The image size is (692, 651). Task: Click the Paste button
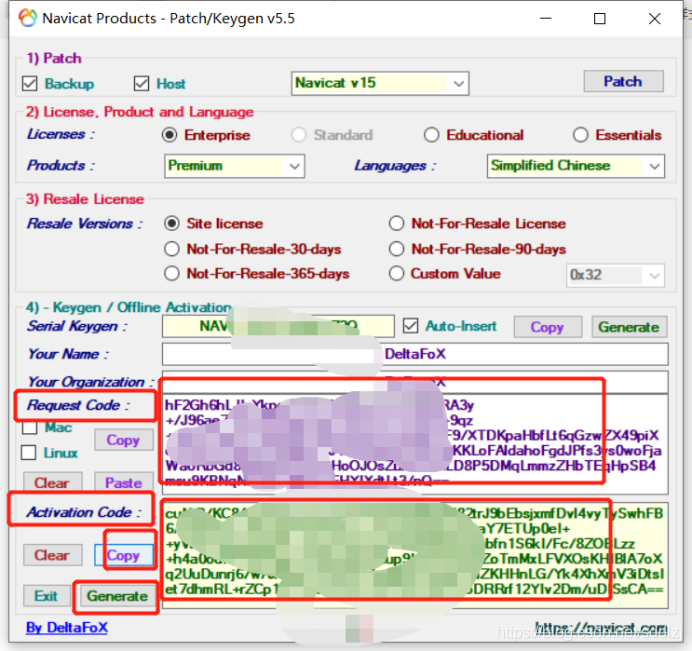(124, 482)
